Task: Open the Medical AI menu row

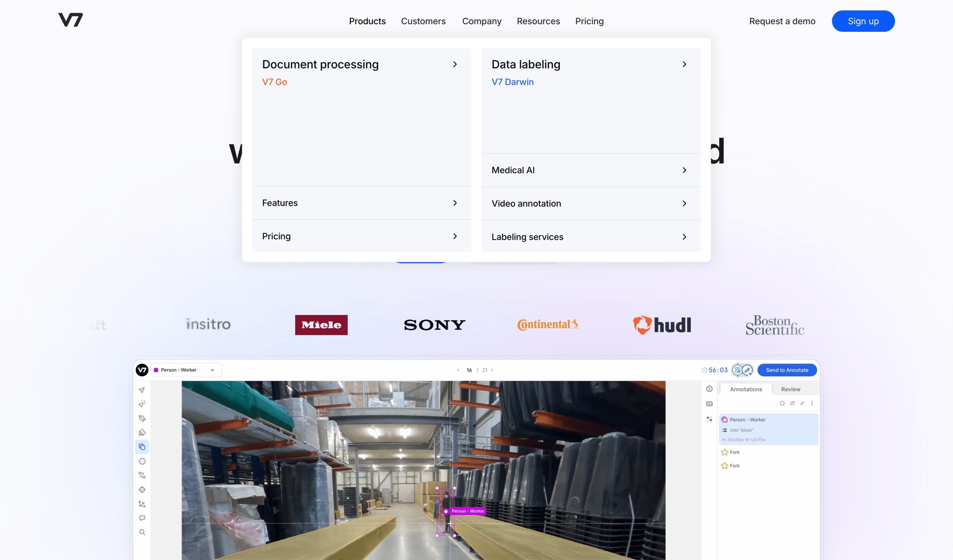Action: pyautogui.click(x=591, y=170)
